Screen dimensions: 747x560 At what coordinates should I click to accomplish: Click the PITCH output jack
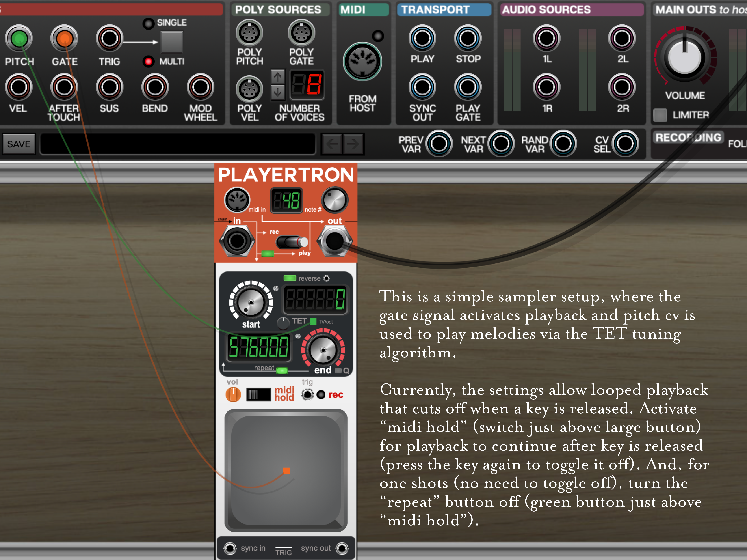tap(19, 39)
